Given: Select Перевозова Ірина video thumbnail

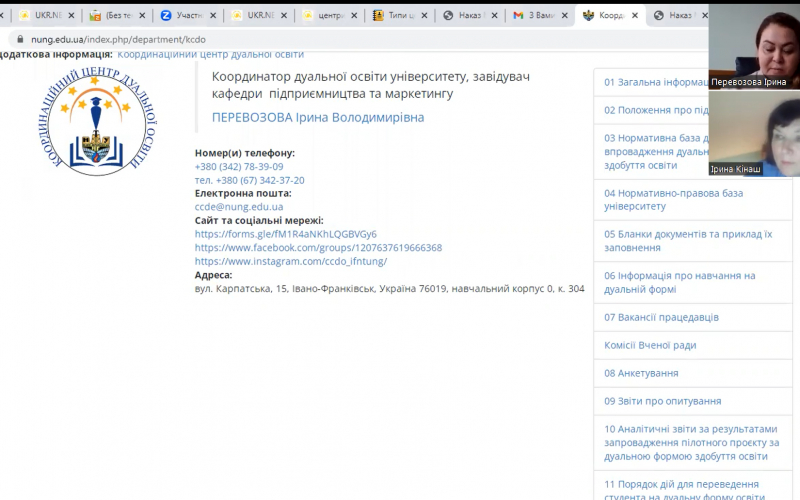Looking at the screenshot, I should tap(754, 47).
